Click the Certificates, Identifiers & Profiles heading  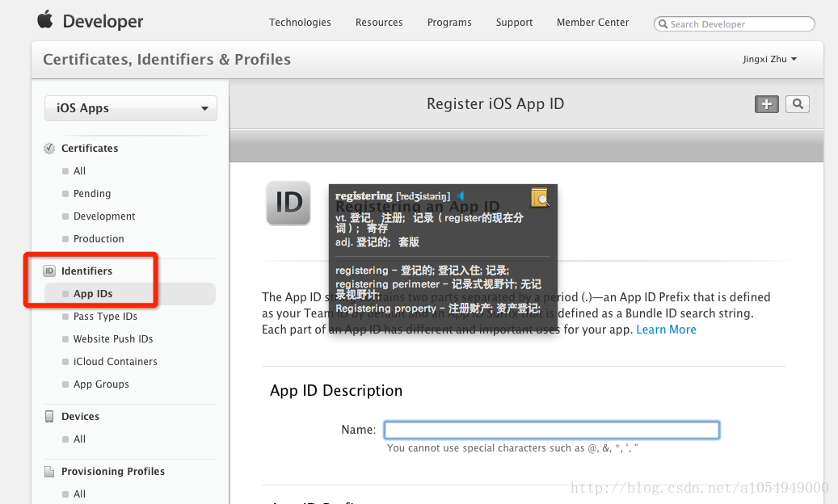(x=166, y=59)
